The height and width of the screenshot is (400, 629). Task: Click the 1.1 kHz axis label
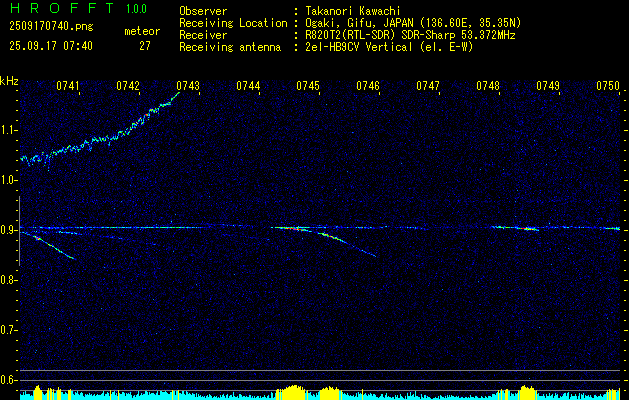click(7, 130)
